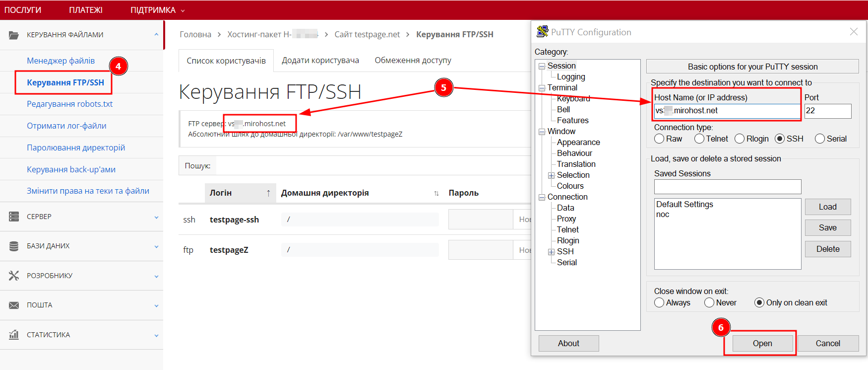Click the About button in PuTTY

pyautogui.click(x=568, y=343)
